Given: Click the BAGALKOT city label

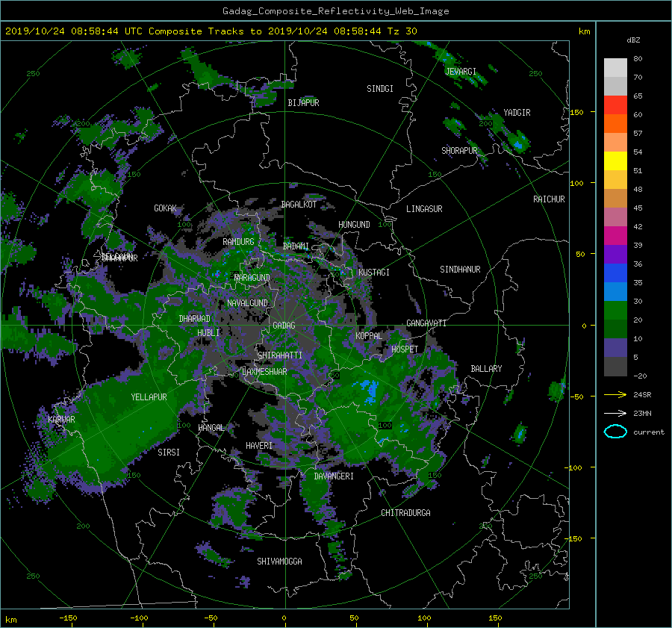Looking at the screenshot, I should [299, 205].
